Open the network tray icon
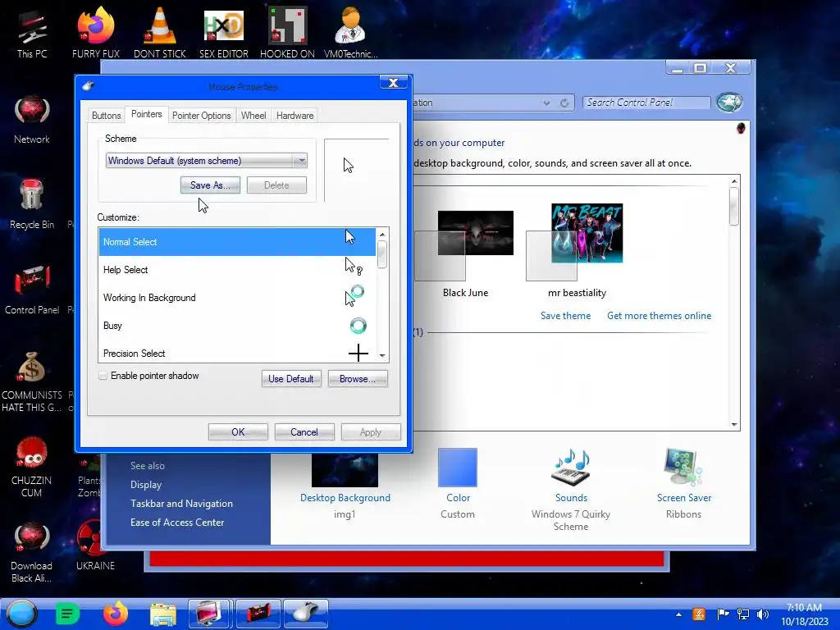The width and height of the screenshot is (840, 630). 743,614
